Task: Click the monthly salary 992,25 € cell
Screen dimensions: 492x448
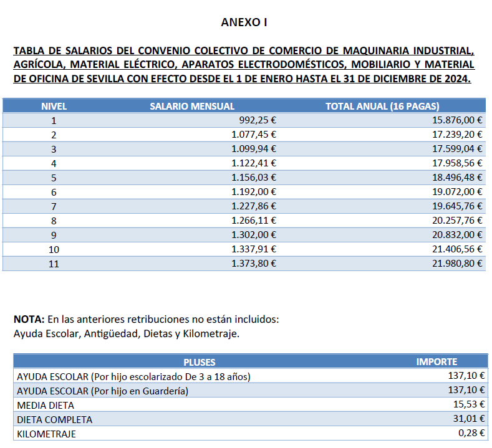Action: pyautogui.click(x=258, y=120)
